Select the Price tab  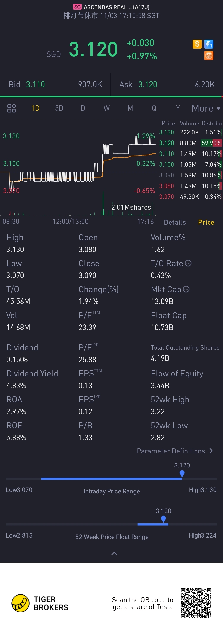[x=206, y=222]
